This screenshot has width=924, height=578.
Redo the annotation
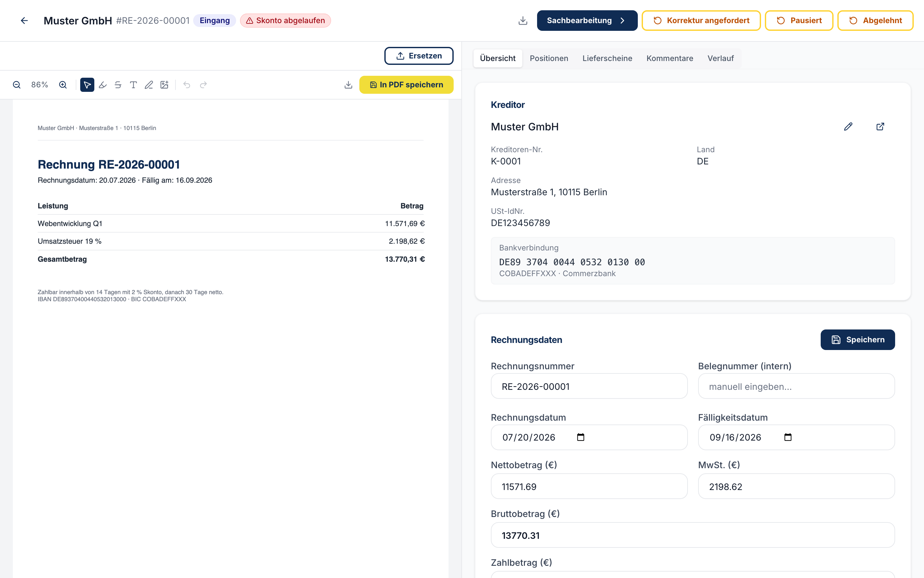pyautogui.click(x=203, y=85)
